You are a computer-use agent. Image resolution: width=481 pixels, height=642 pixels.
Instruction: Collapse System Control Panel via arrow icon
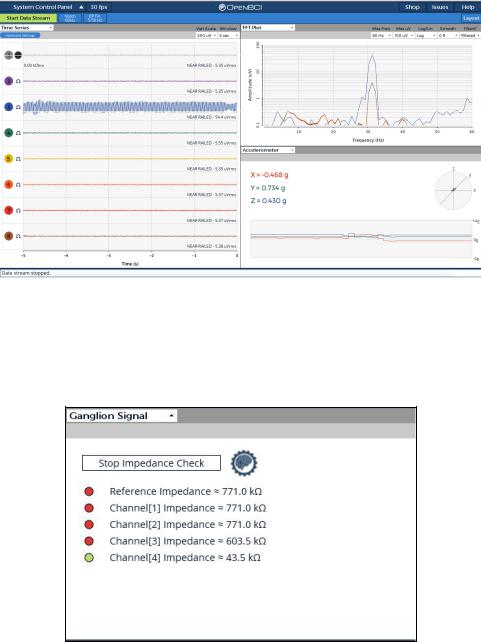pos(81,7)
